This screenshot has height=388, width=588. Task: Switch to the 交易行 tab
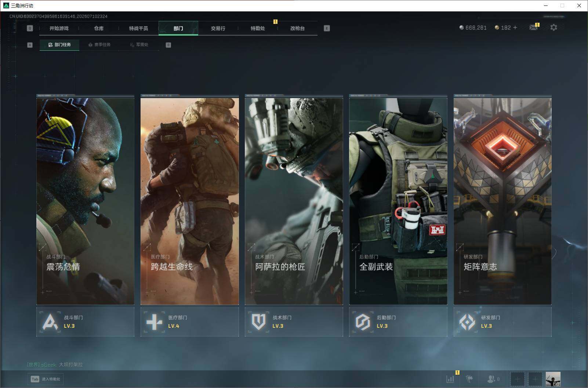tap(218, 28)
